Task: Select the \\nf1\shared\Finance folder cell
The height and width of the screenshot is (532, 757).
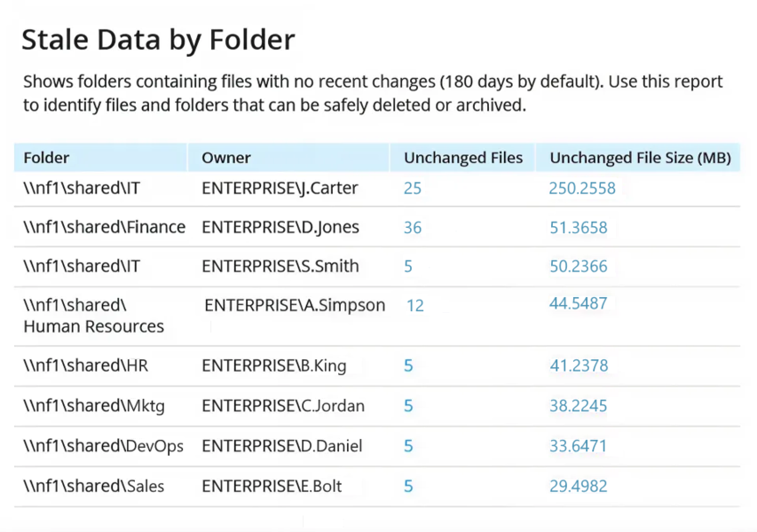Action: pyautogui.click(x=104, y=227)
